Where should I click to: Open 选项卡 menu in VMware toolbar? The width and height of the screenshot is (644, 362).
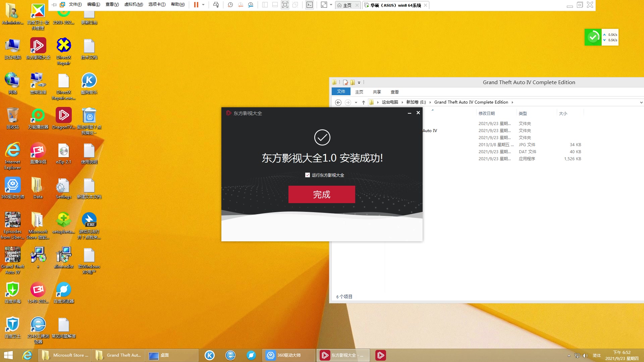[x=157, y=5]
